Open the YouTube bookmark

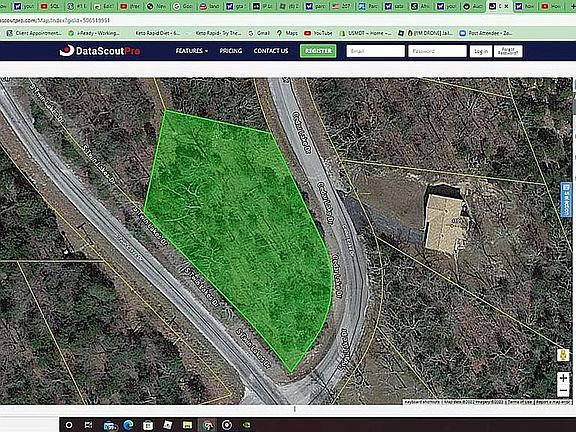tap(318, 33)
